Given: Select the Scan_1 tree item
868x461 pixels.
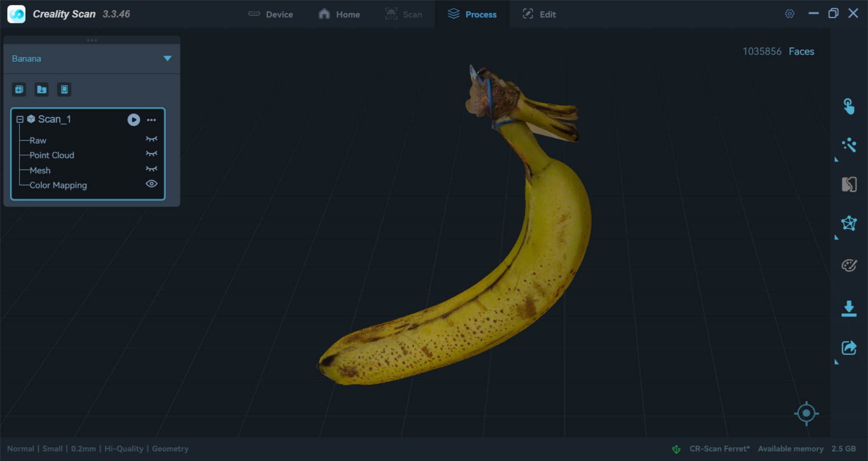Looking at the screenshot, I should click(x=54, y=119).
